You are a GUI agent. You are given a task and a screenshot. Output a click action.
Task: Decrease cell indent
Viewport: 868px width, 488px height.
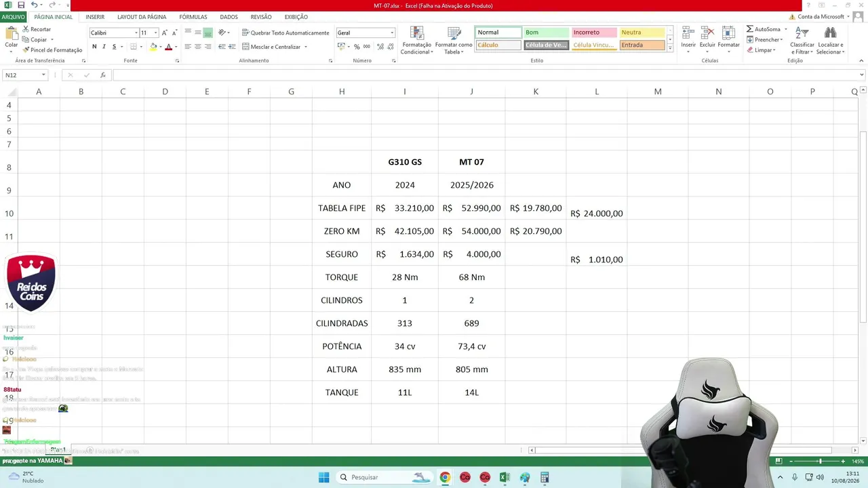[222, 47]
